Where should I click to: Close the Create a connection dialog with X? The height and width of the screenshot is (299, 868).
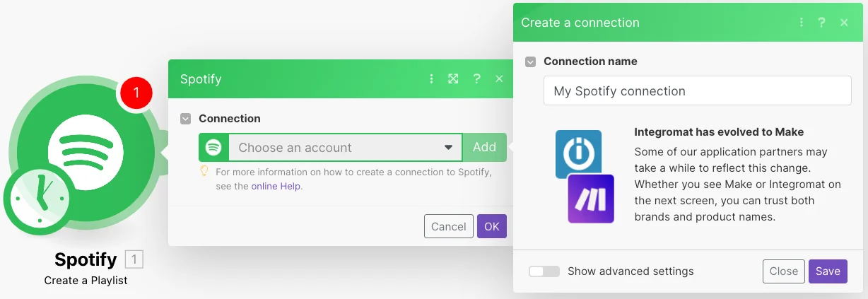pos(844,23)
